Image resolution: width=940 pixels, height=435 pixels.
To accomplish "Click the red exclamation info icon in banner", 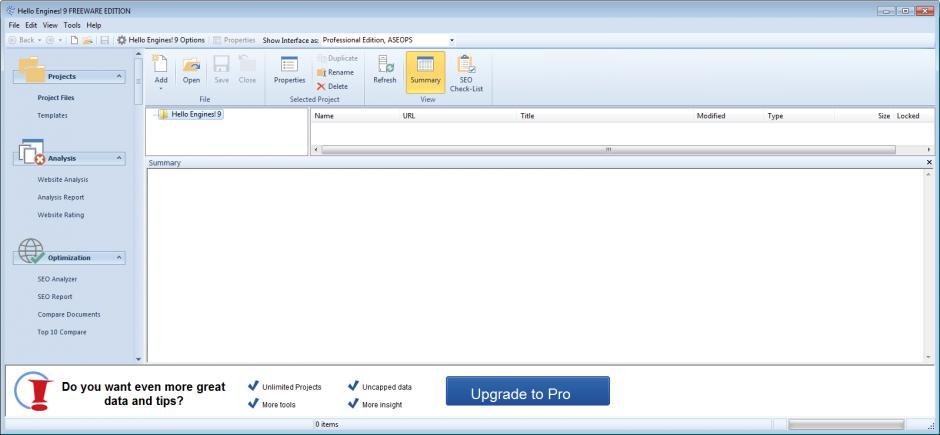I will point(35,392).
